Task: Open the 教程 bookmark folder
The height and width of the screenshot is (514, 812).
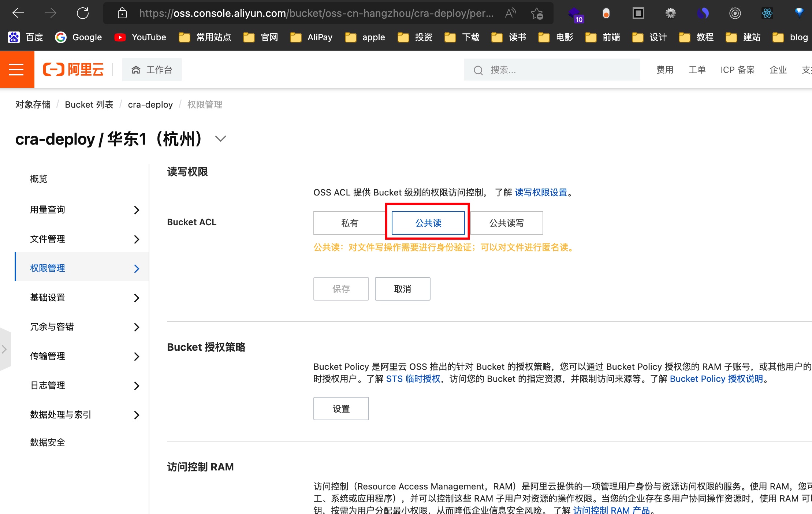Action: point(696,37)
